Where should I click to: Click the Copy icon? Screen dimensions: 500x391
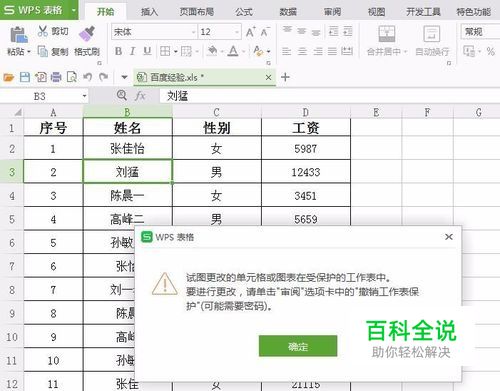coord(43,51)
